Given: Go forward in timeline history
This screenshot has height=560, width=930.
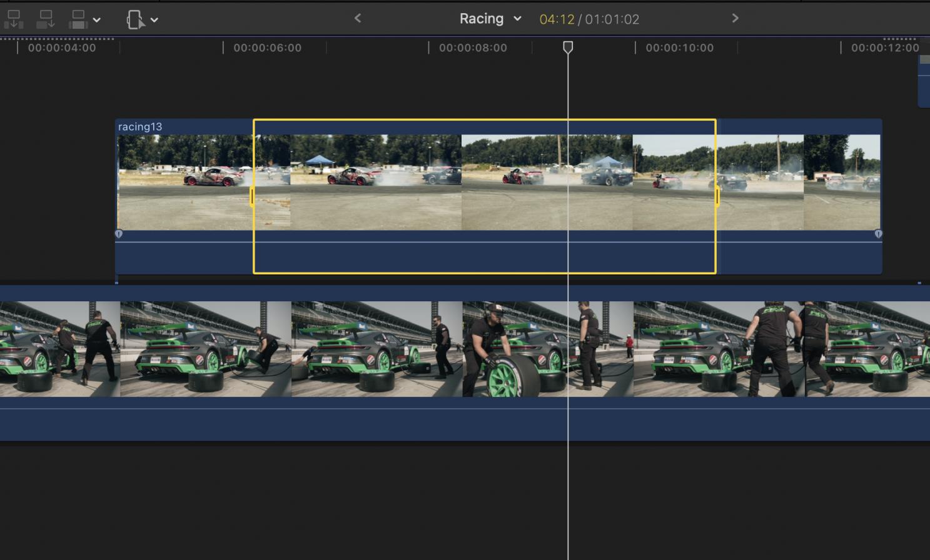Looking at the screenshot, I should pyautogui.click(x=735, y=19).
